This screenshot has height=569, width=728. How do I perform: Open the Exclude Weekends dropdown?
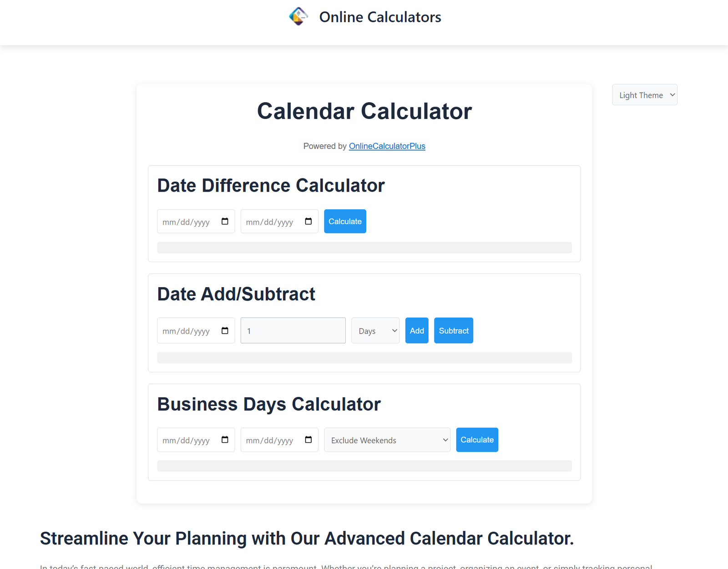[x=387, y=440]
